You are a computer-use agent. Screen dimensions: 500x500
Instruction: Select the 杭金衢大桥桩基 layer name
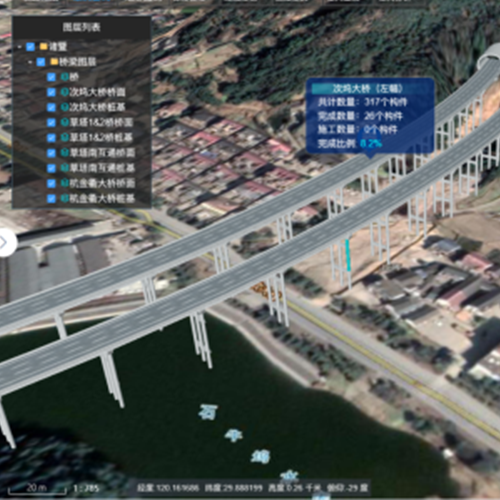[x=102, y=199]
